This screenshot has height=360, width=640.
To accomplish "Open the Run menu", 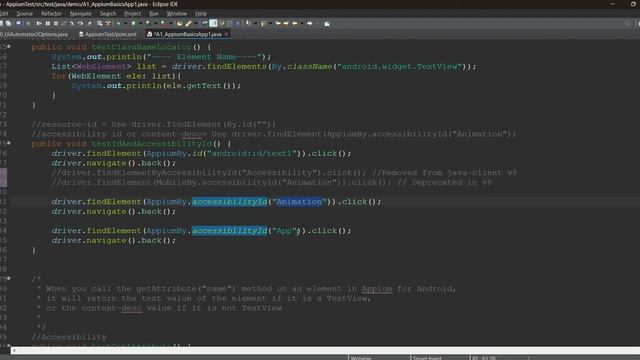I will (154, 13).
